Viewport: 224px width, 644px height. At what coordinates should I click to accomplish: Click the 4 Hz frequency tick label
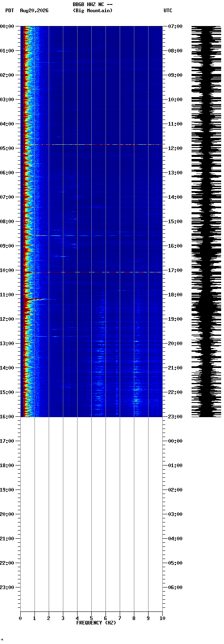77,618
